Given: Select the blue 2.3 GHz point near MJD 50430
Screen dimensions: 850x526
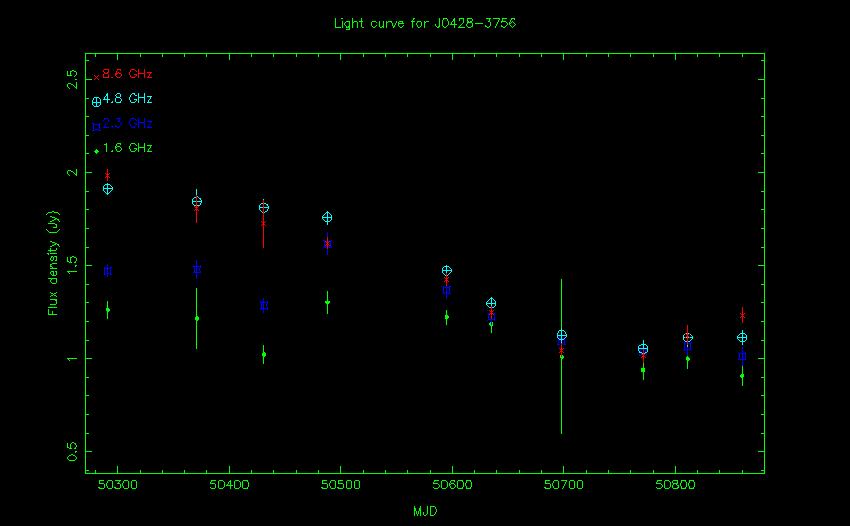Looking at the screenshot, I should (264, 305).
